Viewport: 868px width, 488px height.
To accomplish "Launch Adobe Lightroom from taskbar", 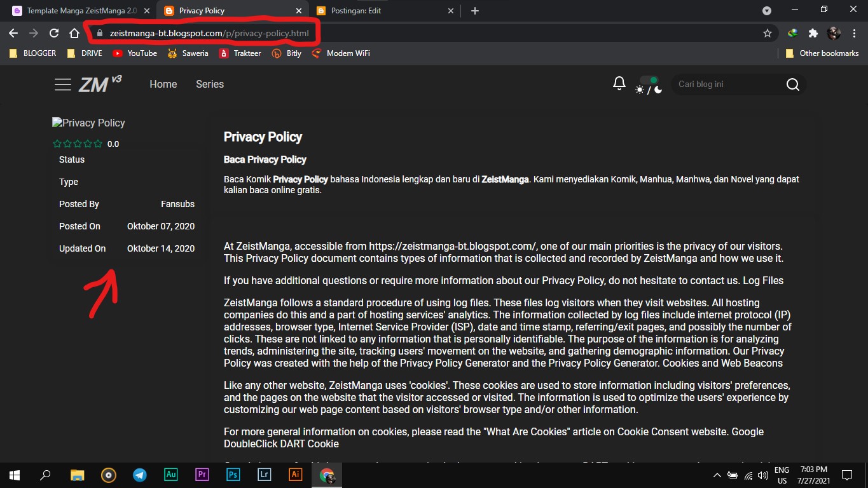I will pos(264,475).
